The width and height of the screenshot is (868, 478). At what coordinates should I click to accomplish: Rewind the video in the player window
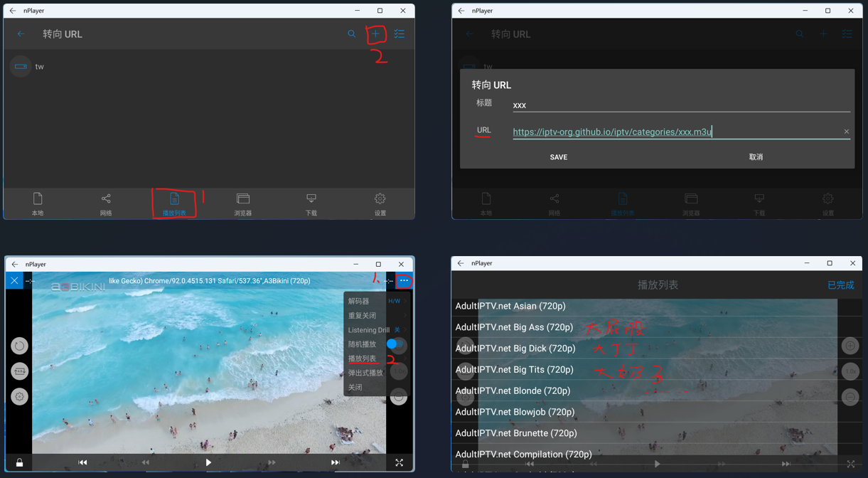(146, 462)
